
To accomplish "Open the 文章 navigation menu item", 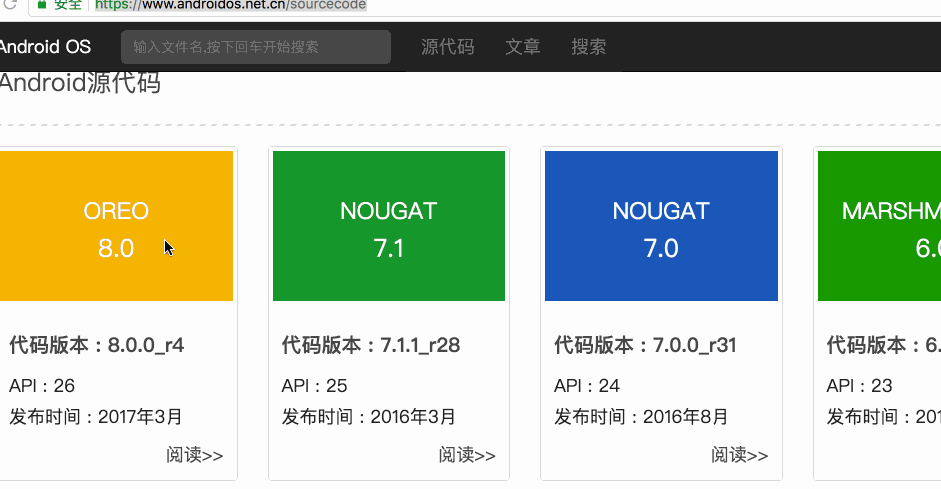I will point(523,47).
